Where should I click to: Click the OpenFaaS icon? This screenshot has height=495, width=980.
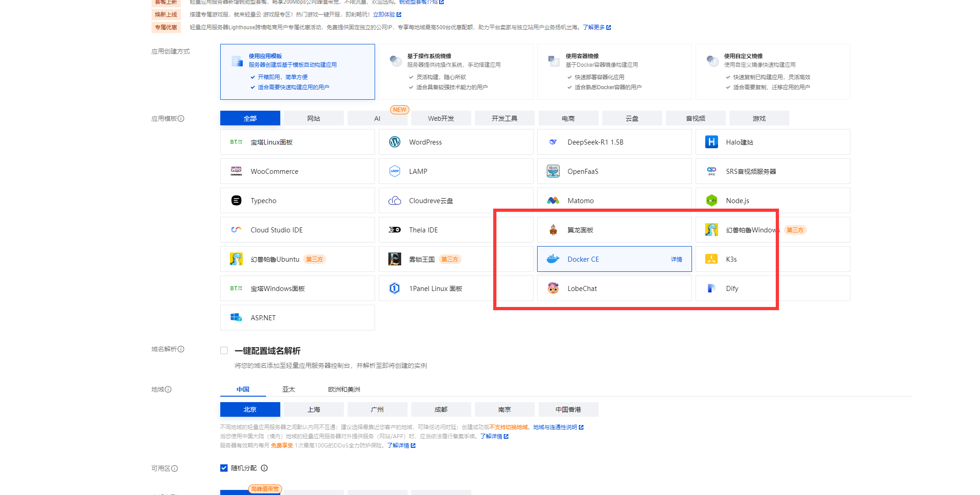[x=553, y=172]
